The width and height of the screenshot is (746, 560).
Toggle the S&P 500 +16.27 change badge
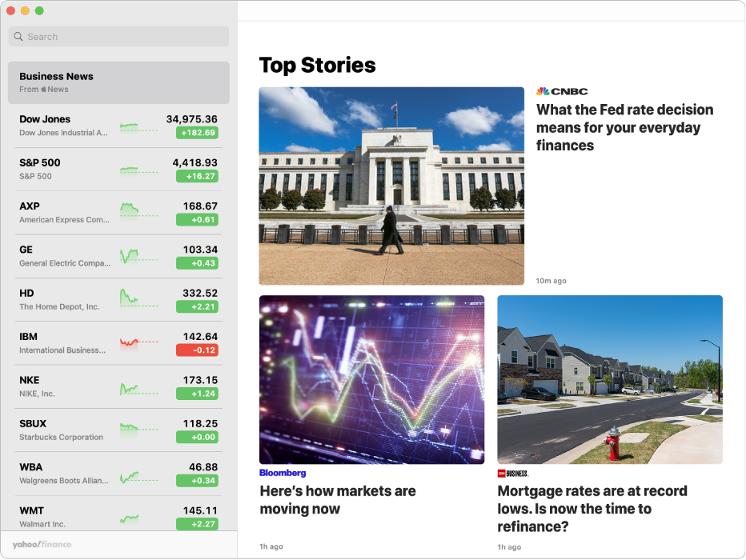pyautogui.click(x=197, y=176)
